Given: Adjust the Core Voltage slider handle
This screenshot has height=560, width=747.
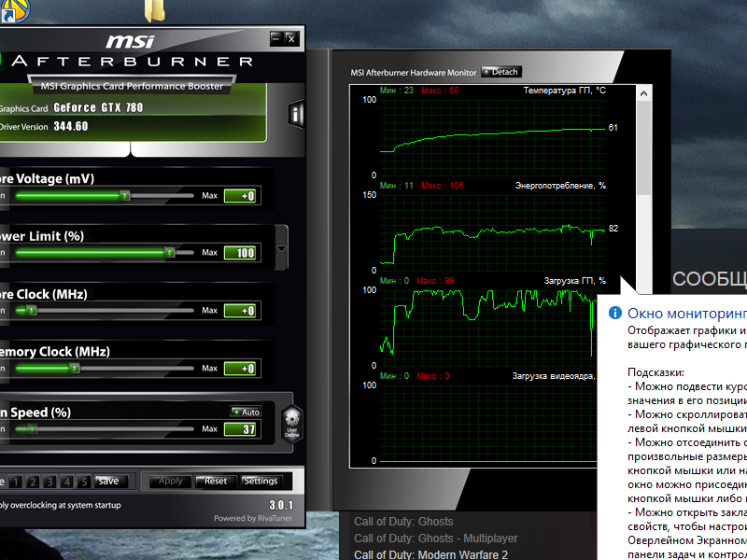Looking at the screenshot, I should click(125, 195).
